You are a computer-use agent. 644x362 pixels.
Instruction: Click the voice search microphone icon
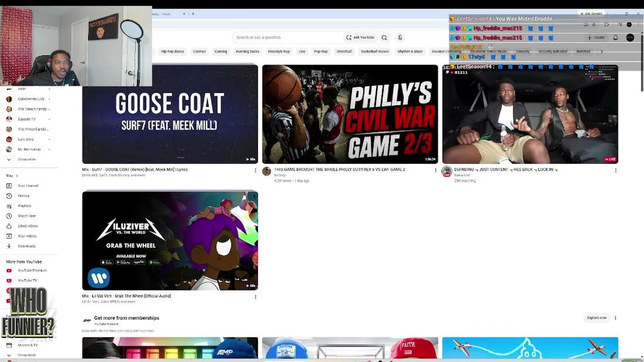pos(400,37)
